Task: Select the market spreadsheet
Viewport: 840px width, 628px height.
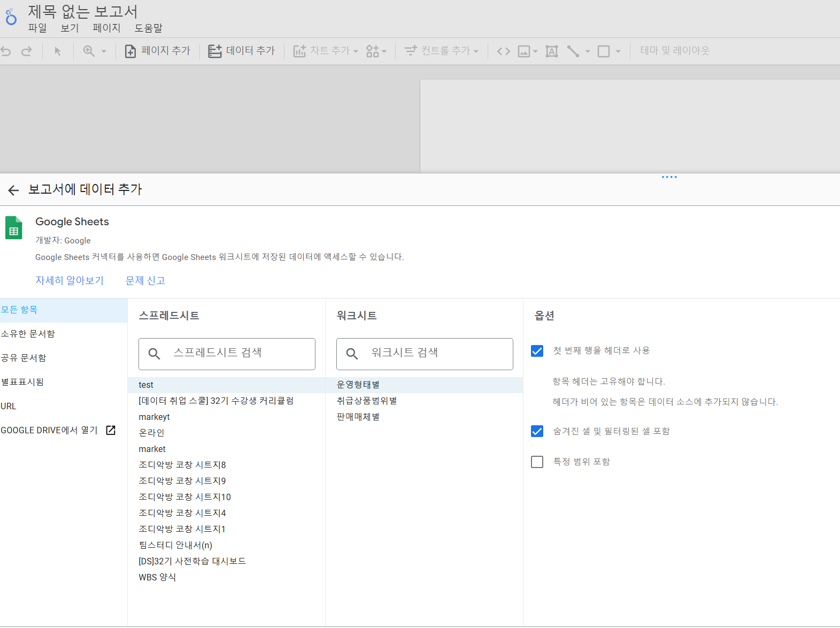Action: (x=226, y=449)
